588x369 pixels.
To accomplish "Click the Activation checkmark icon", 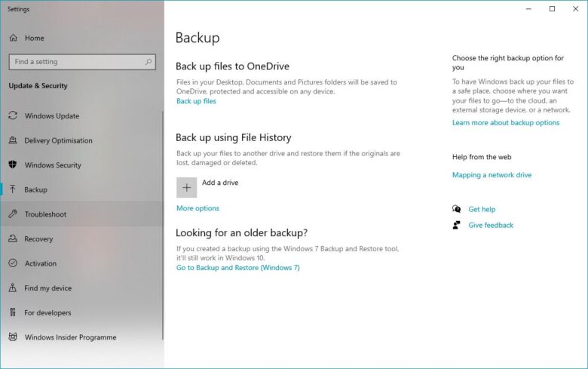I will tap(13, 263).
